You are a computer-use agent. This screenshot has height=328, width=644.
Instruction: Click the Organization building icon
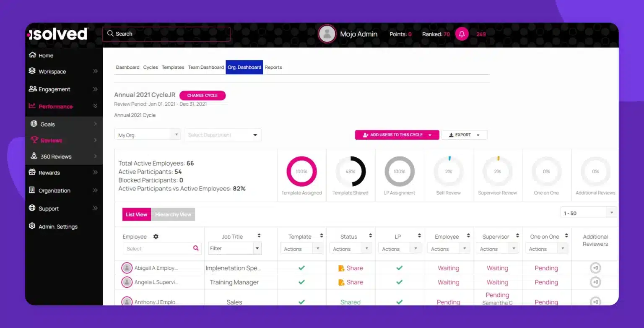32,190
